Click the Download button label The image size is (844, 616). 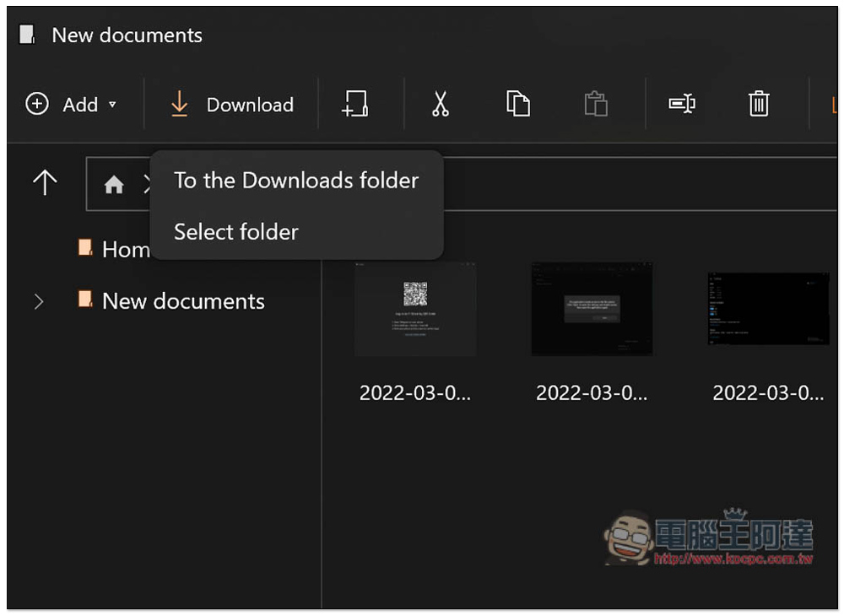pos(250,105)
